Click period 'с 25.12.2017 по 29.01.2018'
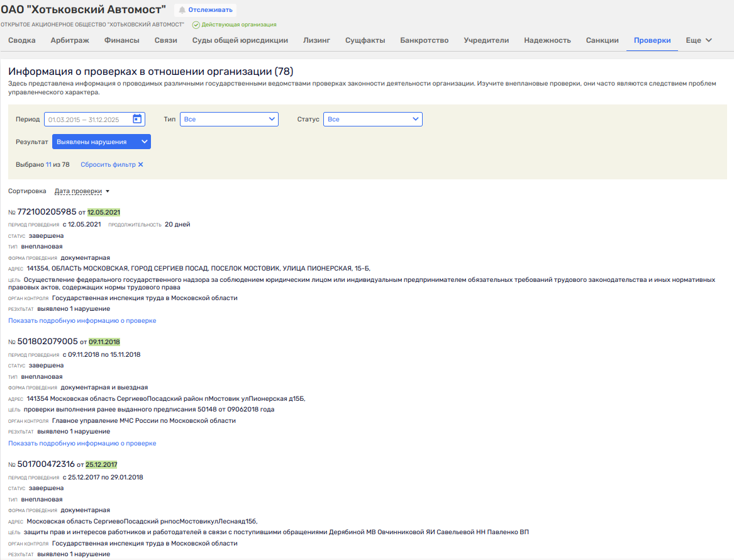The width and height of the screenshot is (734, 560). click(103, 477)
